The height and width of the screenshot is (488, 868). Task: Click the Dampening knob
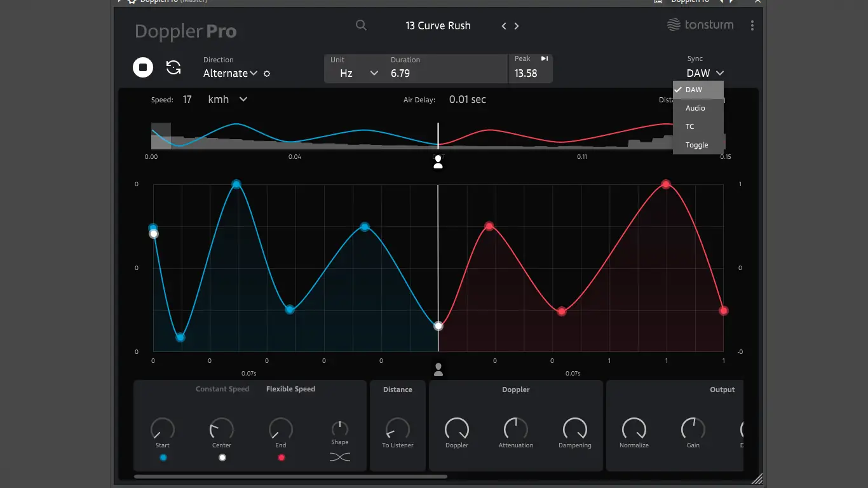575,429
